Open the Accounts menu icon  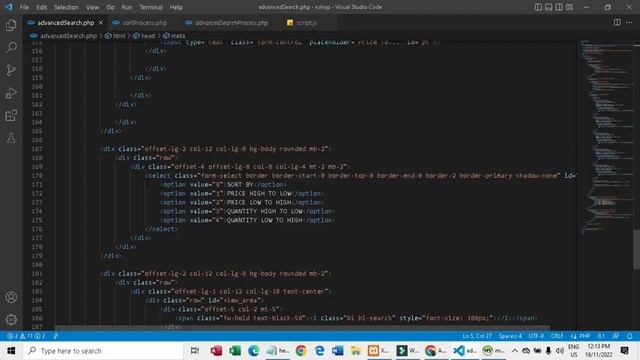(11, 297)
